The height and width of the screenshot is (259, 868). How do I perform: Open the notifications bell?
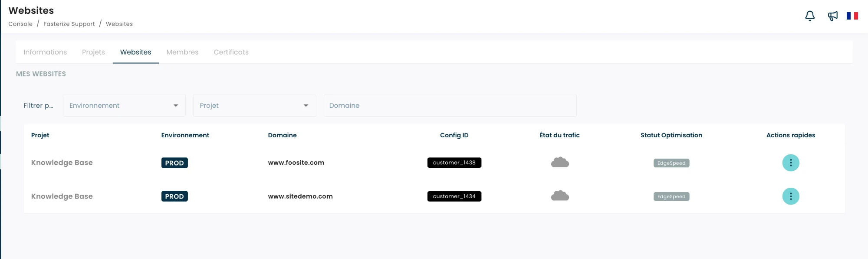(x=810, y=16)
